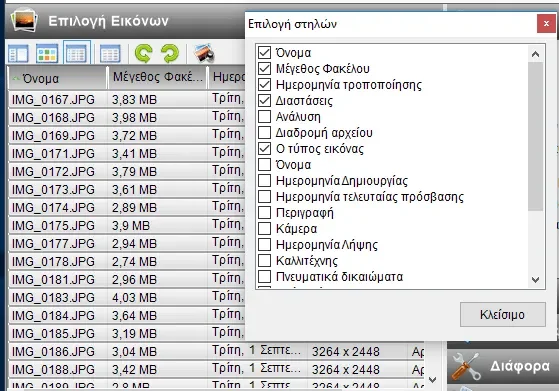Select the file IMG_0171.JPG

(x=53, y=154)
